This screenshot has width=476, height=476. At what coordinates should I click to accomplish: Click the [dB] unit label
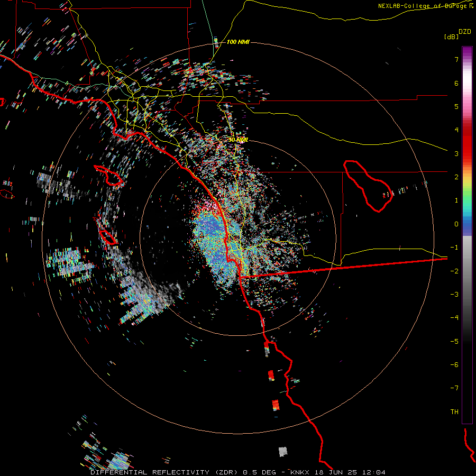452,36
